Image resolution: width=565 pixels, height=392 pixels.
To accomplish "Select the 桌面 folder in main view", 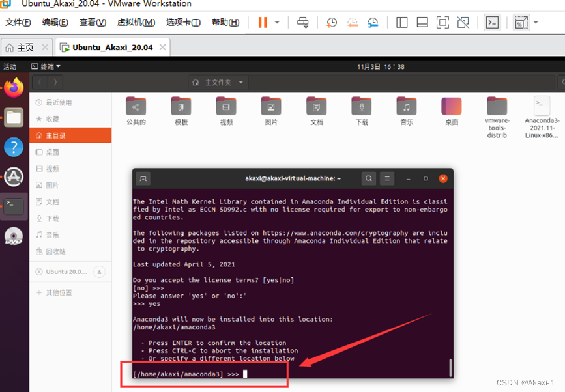I will point(452,111).
